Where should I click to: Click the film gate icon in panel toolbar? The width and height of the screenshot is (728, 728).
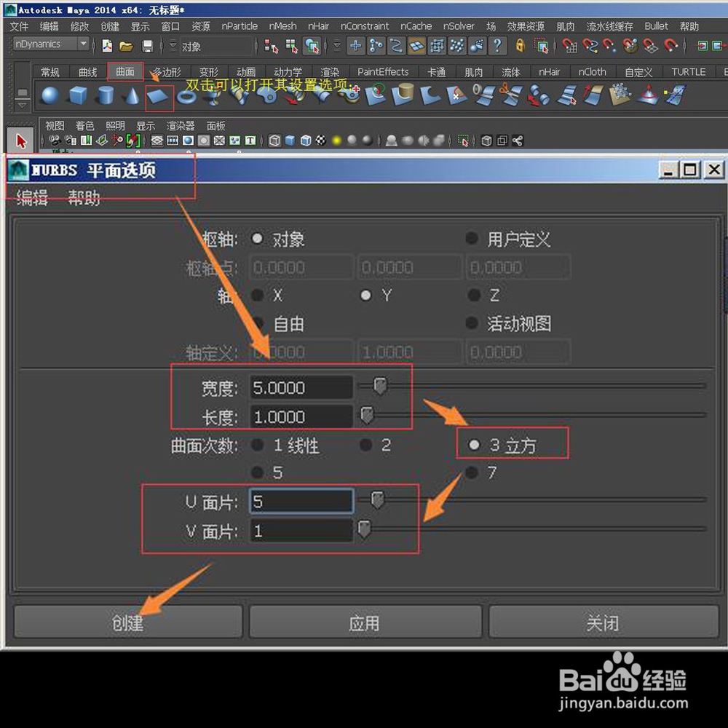coord(173,141)
